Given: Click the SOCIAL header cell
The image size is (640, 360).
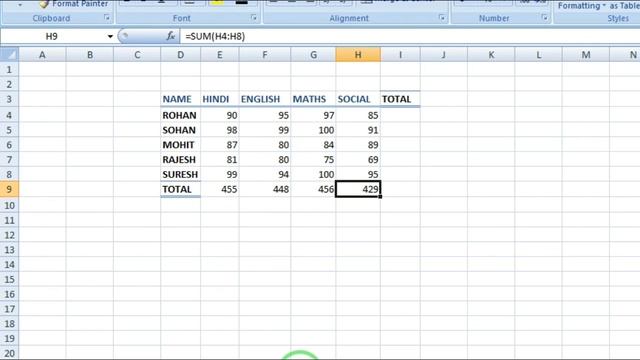Looking at the screenshot, I should 358,99.
